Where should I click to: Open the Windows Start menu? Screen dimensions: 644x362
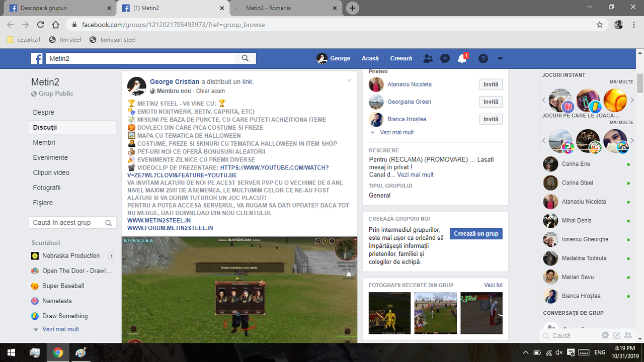tap(11, 352)
